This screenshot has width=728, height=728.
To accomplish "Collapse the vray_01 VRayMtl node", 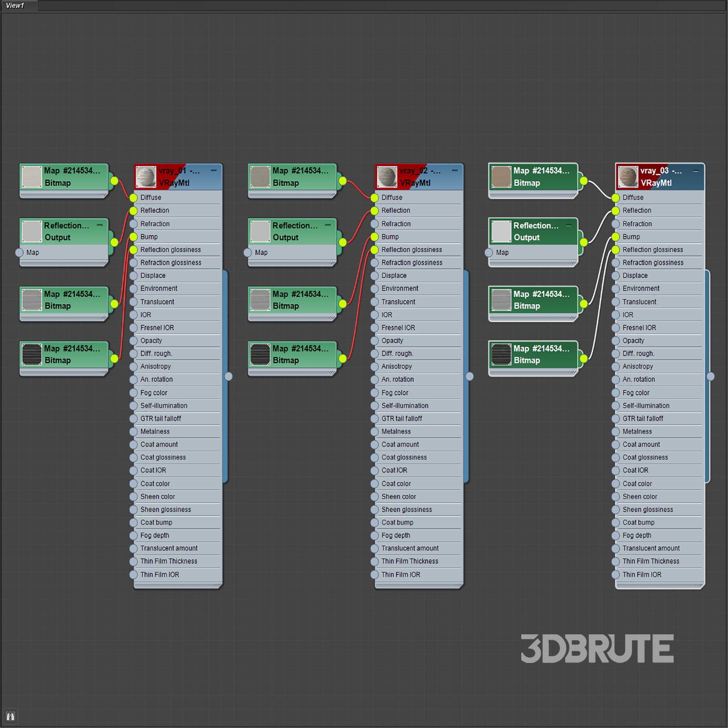I will click(x=214, y=171).
